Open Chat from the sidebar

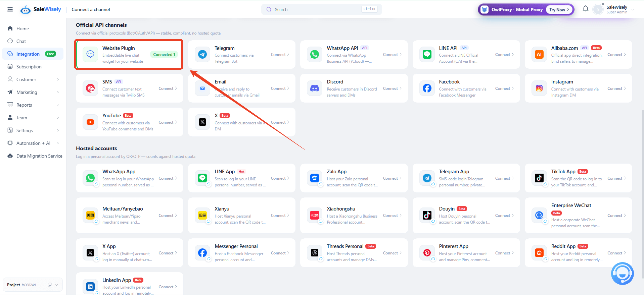pos(33,41)
